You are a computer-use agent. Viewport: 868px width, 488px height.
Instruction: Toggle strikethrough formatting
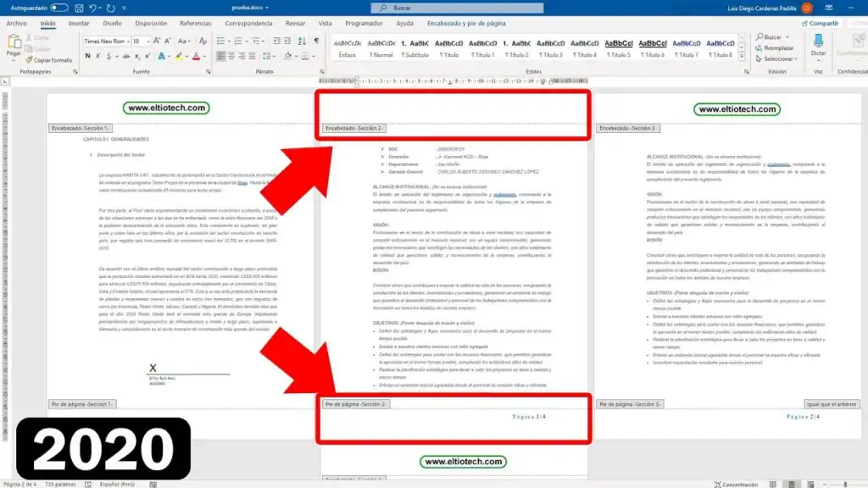tap(126, 56)
